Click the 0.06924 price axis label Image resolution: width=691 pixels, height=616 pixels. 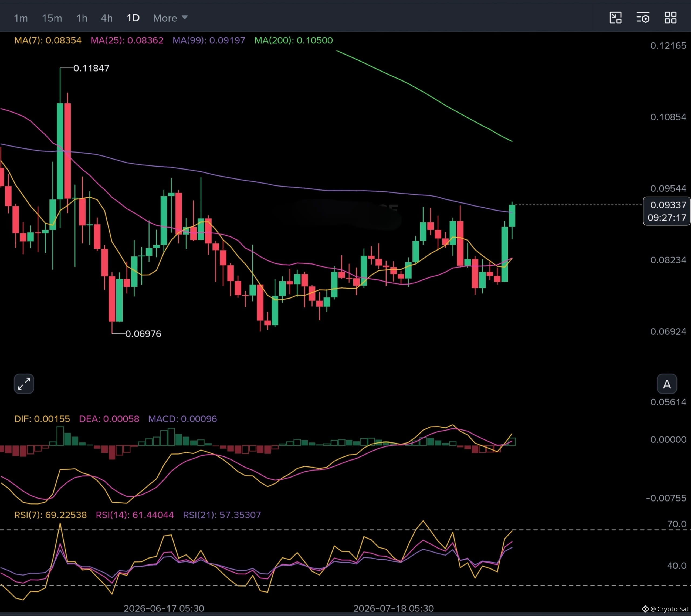click(x=668, y=331)
